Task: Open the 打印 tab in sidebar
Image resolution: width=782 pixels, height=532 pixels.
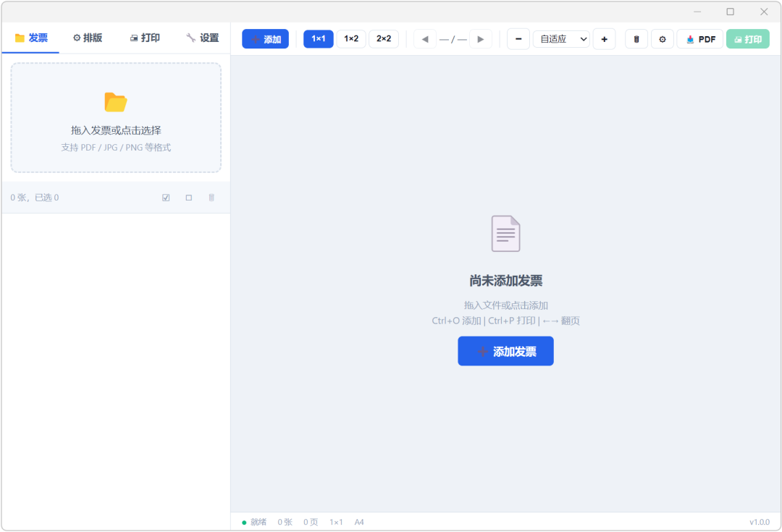Action: pos(145,38)
